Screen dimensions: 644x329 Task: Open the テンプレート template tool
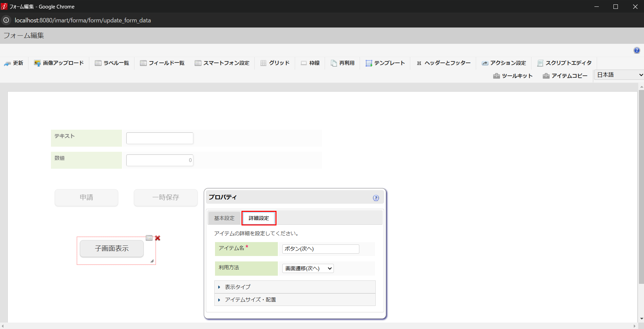(x=385, y=63)
